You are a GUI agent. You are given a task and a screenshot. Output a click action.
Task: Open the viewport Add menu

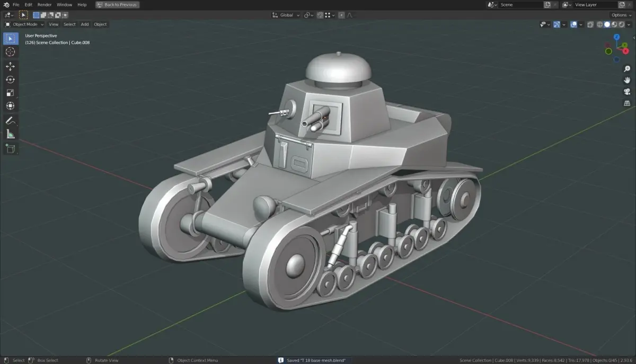pos(85,24)
